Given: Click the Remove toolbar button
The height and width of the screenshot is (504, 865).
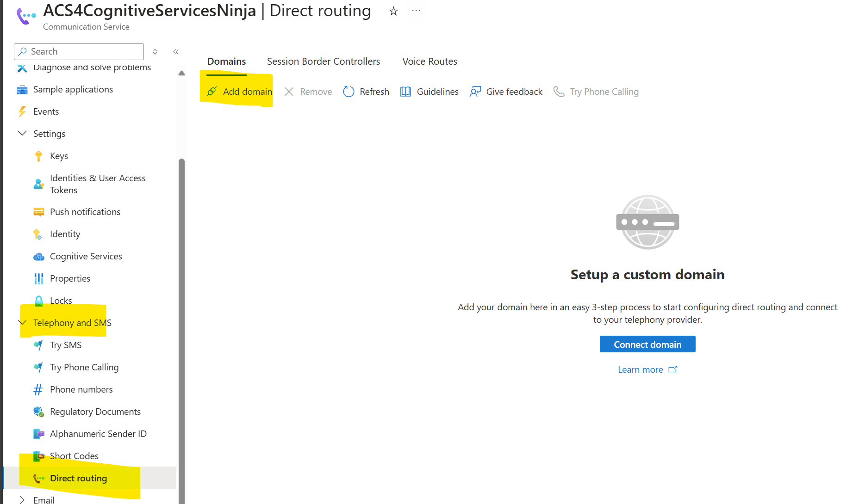Looking at the screenshot, I should (x=308, y=92).
